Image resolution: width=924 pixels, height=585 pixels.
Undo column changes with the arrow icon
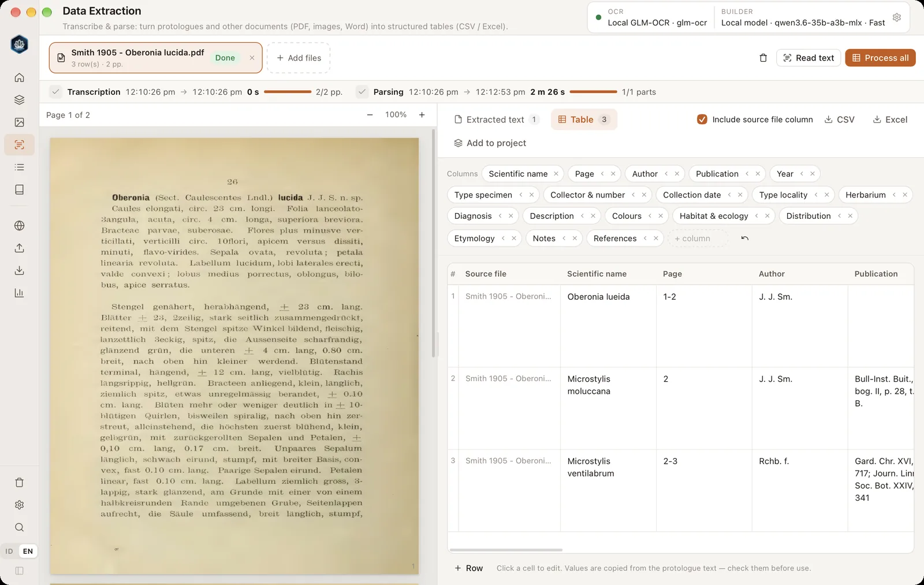pos(745,239)
